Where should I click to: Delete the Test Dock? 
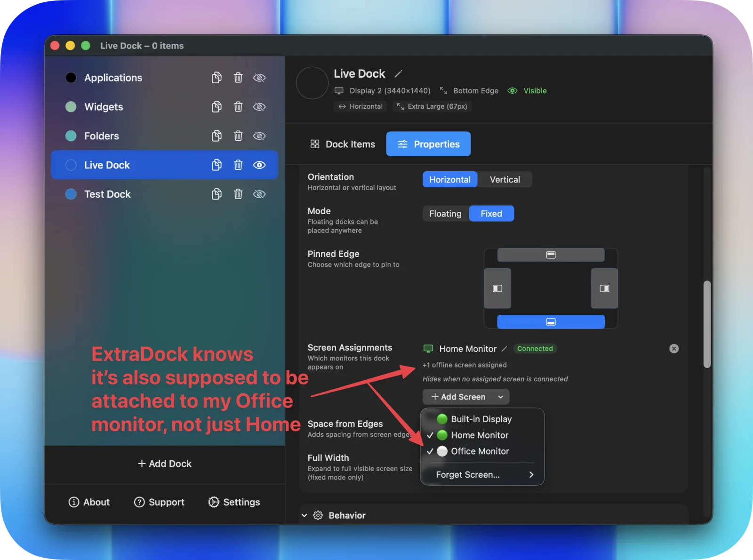point(238,194)
